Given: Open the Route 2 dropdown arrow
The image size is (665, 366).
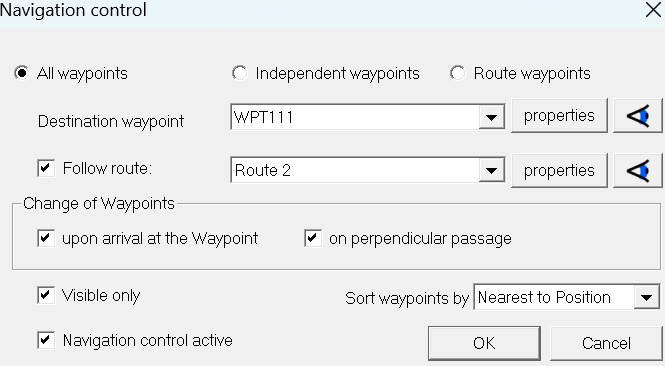Looking at the screenshot, I should pyautogui.click(x=491, y=170).
